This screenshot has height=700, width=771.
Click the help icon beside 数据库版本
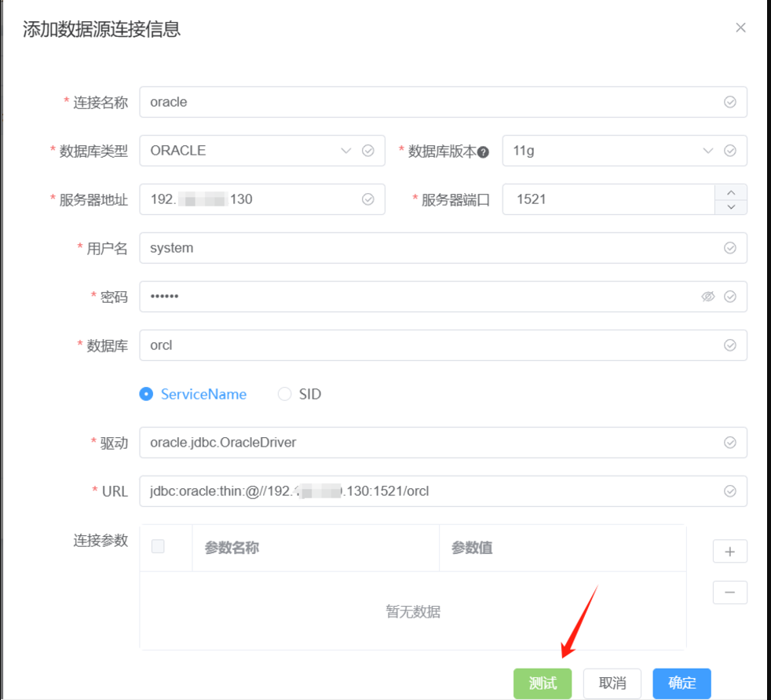point(484,152)
